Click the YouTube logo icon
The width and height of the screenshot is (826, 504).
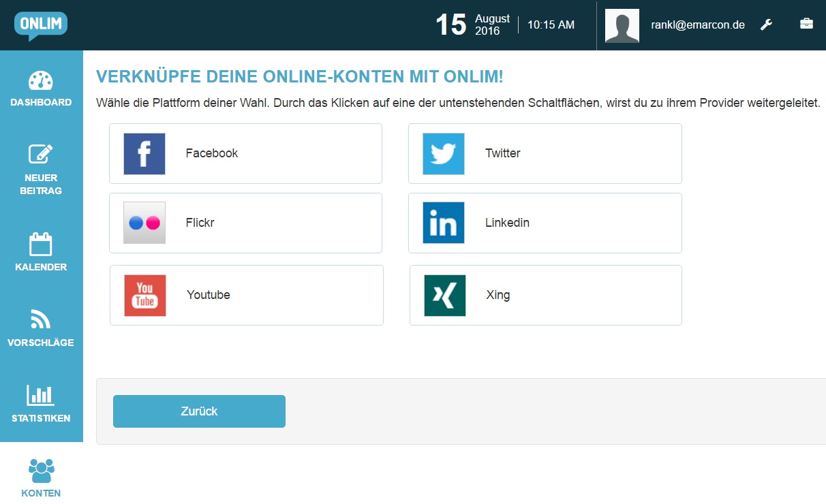point(145,296)
